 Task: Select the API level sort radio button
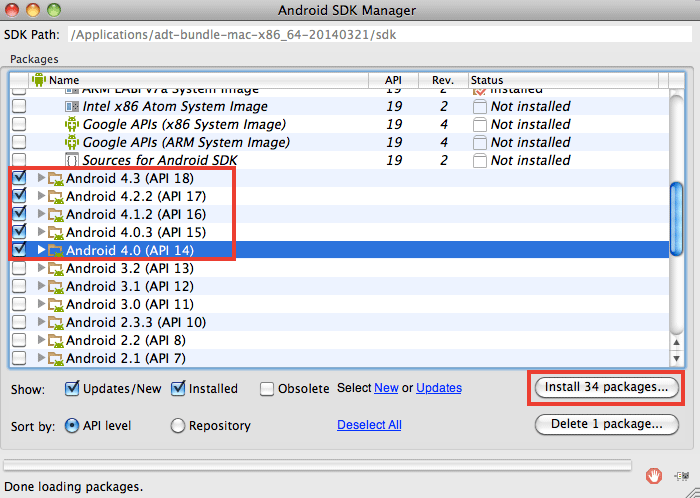pyautogui.click(x=71, y=425)
